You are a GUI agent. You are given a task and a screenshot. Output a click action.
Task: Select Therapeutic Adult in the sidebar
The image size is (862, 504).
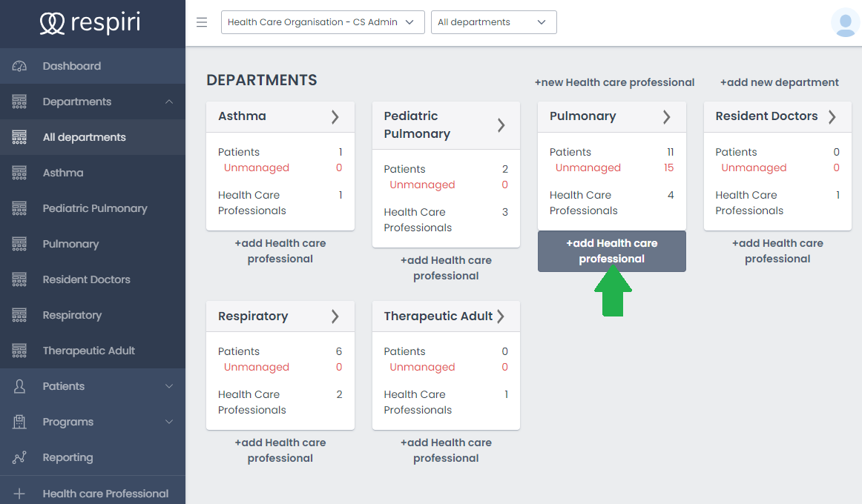coord(89,351)
